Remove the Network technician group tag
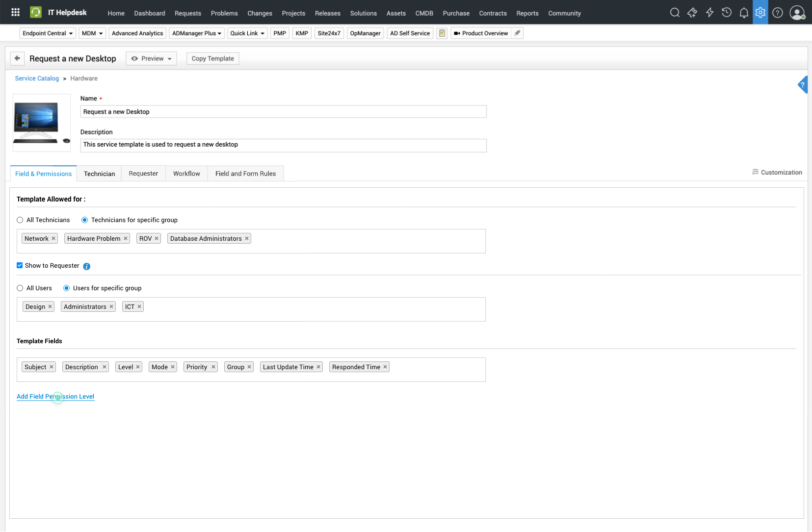 (53, 239)
